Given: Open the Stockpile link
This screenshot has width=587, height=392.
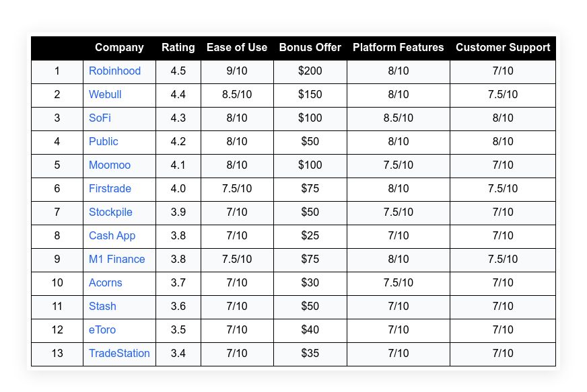Looking at the screenshot, I should tap(110, 212).
